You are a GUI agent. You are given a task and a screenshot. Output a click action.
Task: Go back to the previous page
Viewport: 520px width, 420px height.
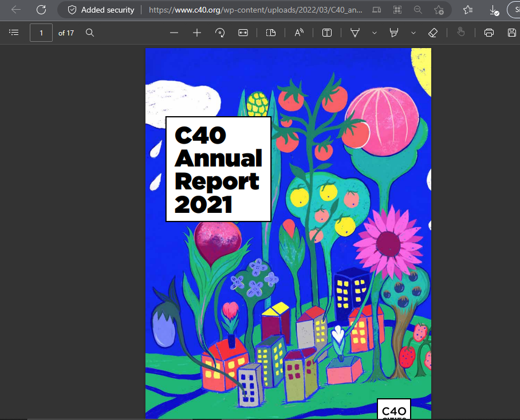[x=16, y=10]
